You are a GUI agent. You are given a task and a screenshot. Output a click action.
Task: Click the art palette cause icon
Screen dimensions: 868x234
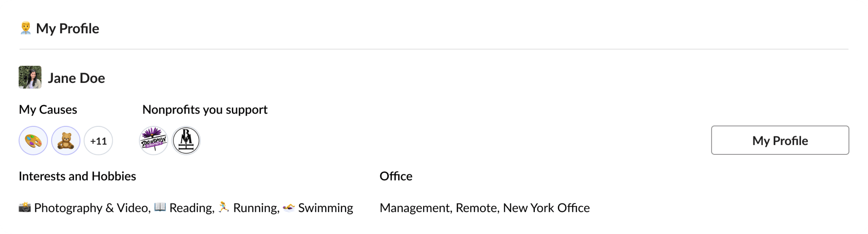[33, 141]
